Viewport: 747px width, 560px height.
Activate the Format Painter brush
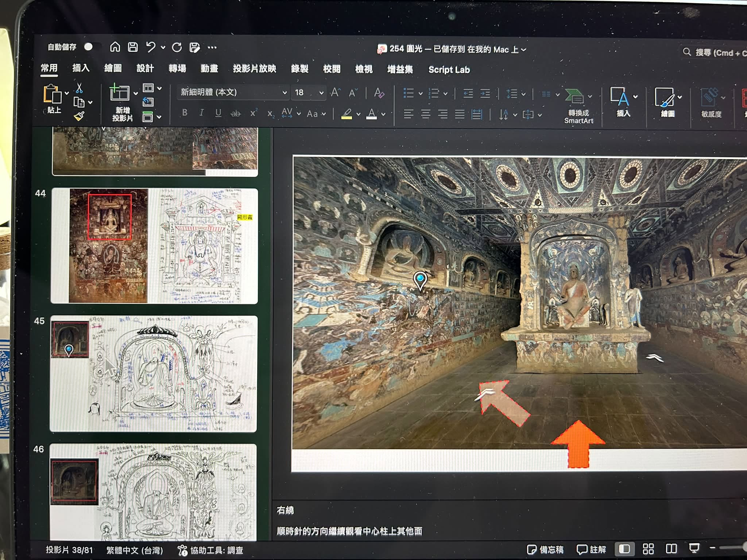[79, 116]
